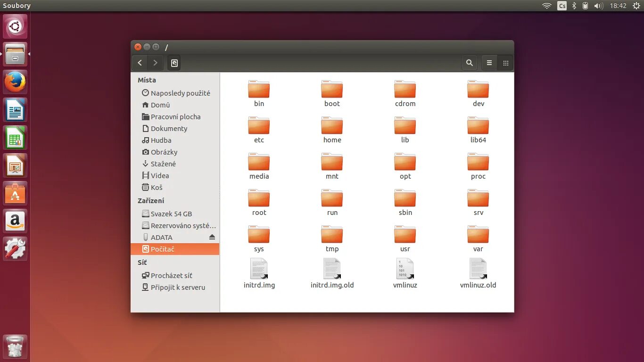Launch LibreOffice Calc from launcher

point(15,138)
